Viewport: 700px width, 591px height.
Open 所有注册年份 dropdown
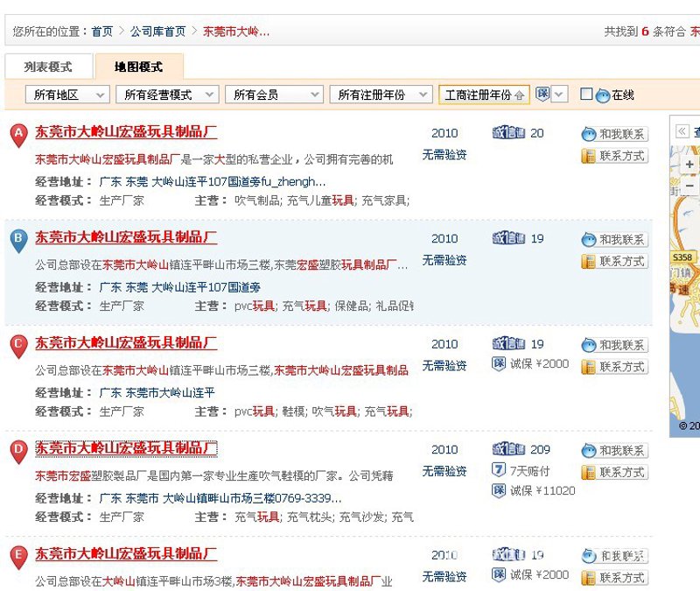tap(381, 95)
